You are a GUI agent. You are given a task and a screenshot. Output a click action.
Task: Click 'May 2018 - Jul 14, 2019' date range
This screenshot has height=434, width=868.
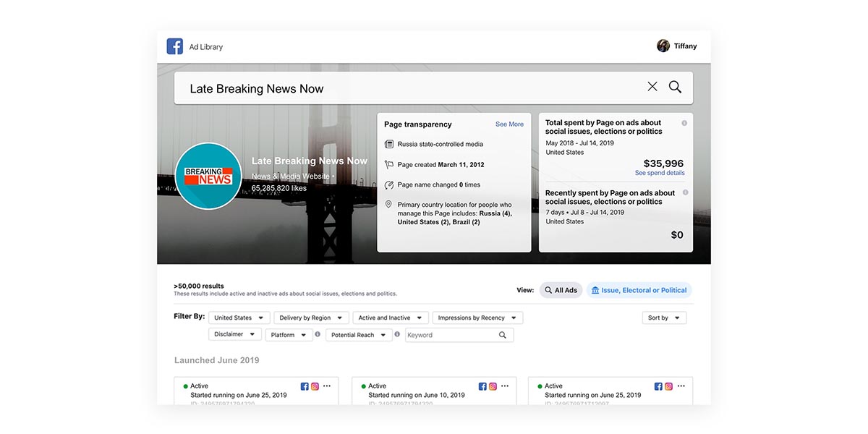(580, 143)
